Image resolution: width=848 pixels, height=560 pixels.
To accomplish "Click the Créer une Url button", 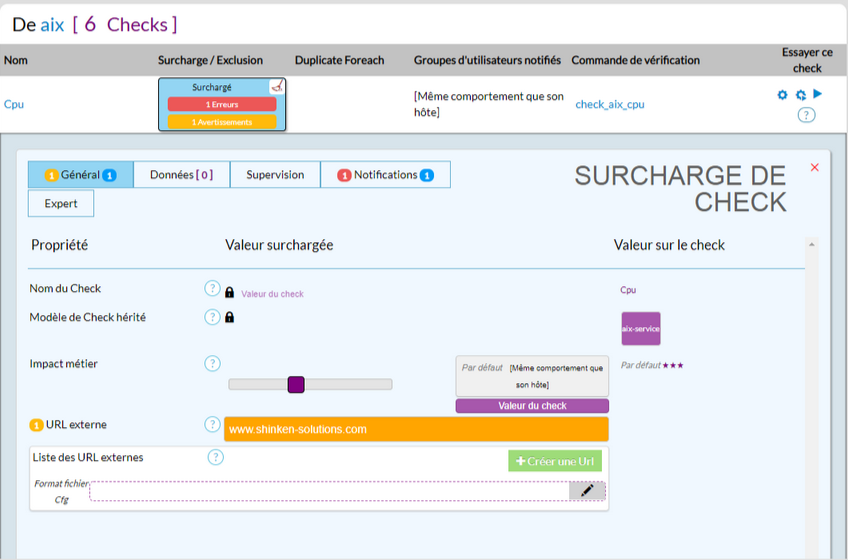I will (x=555, y=461).
